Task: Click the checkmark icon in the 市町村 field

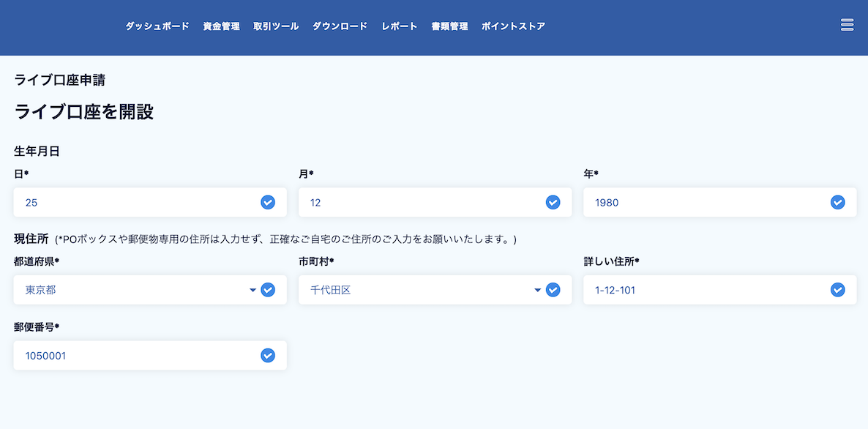Action: 553,289
